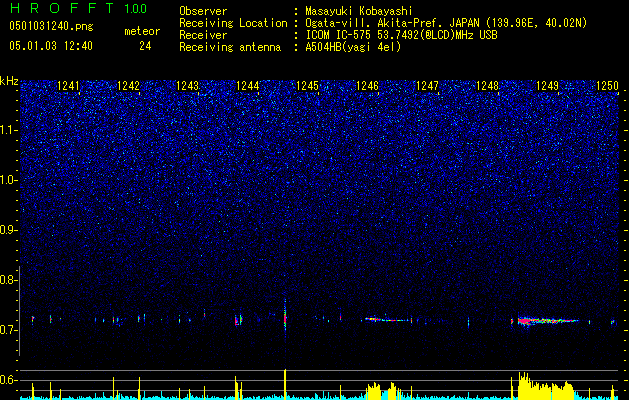This screenshot has height=400, width=629.
Task: Click the 1.1 kHz axis label
Action: [x=9, y=130]
